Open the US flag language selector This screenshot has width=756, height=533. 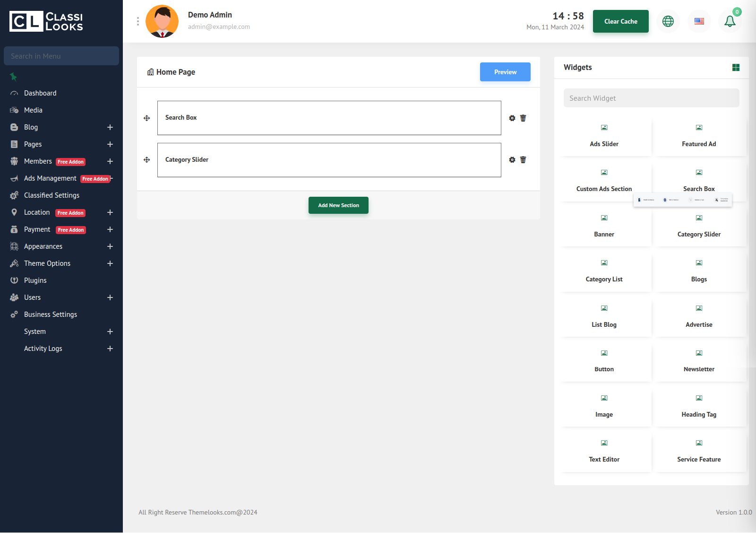(699, 21)
